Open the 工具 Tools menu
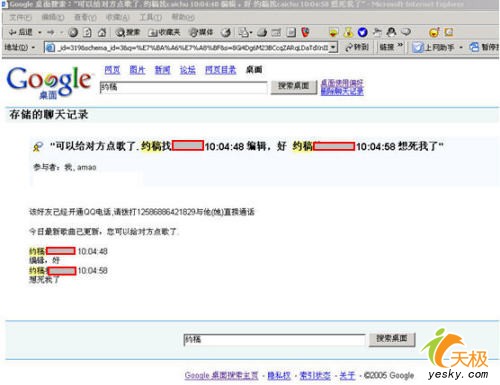500x385 pixels. click(150, 17)
